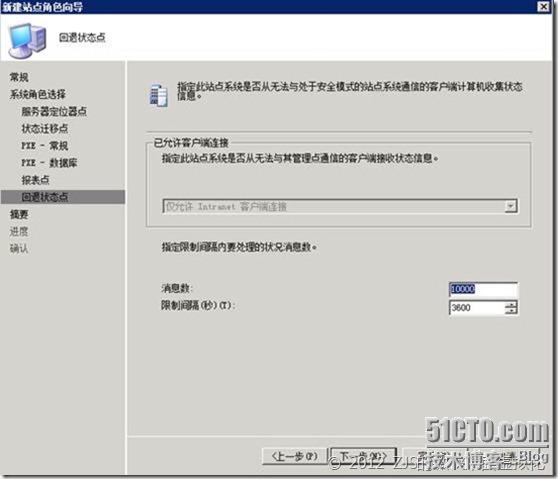Viewport: 558px width, 479px height.
Task: Open the 仅允许 Intranet 客户端连接 dropdown
Action: (511, 206)
